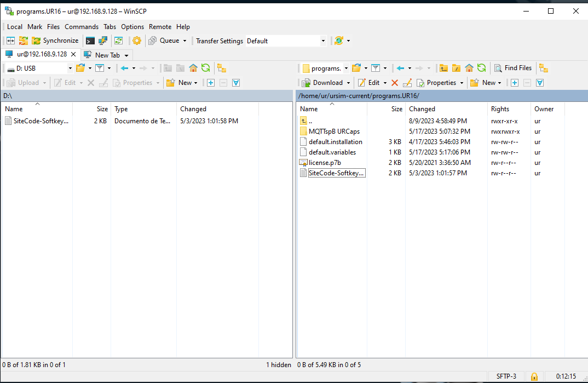Open the terminal console icon
588x383 pixels.
pos(90,41)
